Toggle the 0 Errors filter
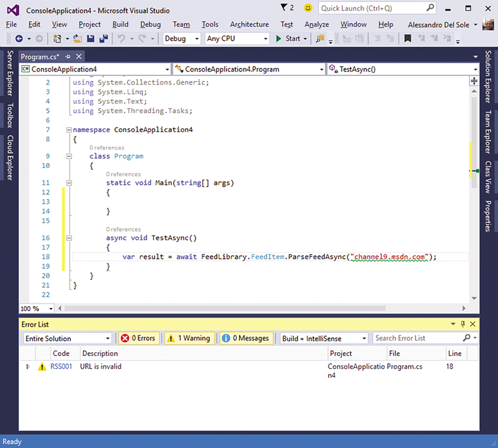 point(138,338)
